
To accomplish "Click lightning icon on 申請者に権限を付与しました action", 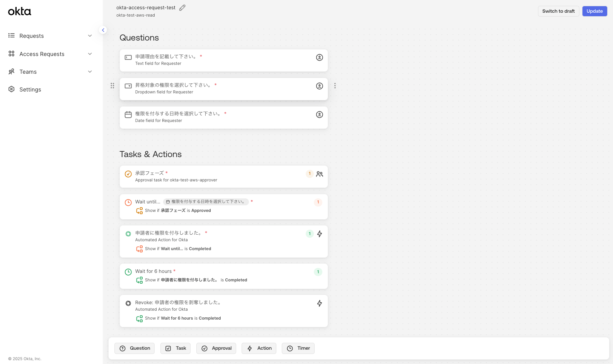I will 320,234.
